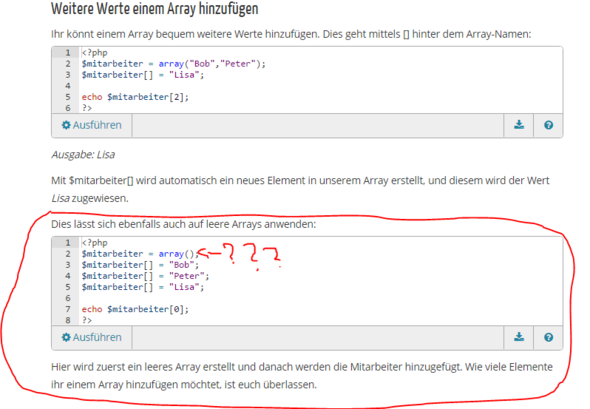The image size is (590, 409).
Task: Click sentence 'Dies lässt sich ebenfalls auch auf leere Arrays anwenden:'
Action: 184,224
